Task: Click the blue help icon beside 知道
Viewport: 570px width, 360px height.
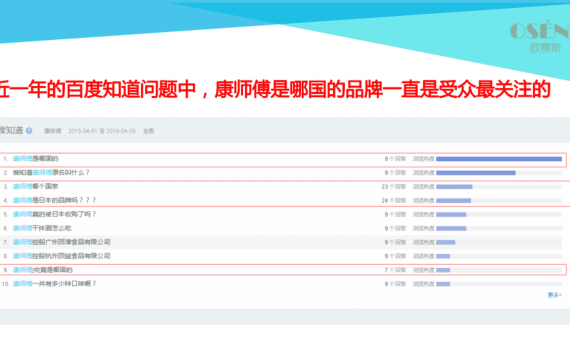Action: (29, 131)
